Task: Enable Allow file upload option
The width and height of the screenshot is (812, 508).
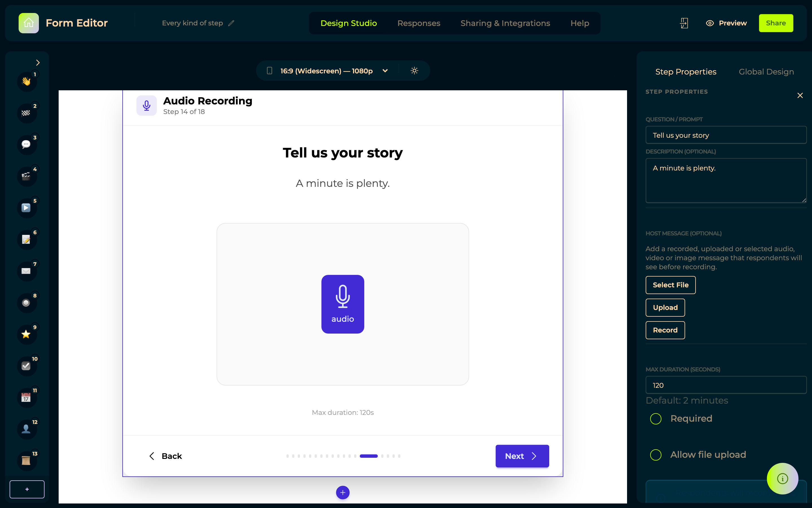Action: pyautogui.click(x=656, y=455)
